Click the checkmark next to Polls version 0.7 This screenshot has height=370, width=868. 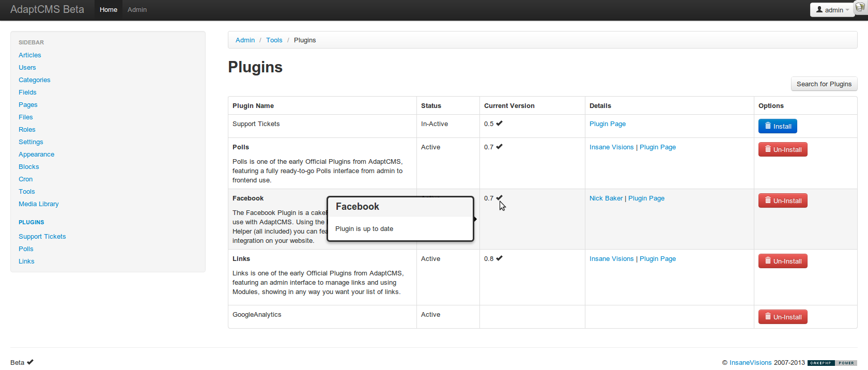click(x=499, y=147)
